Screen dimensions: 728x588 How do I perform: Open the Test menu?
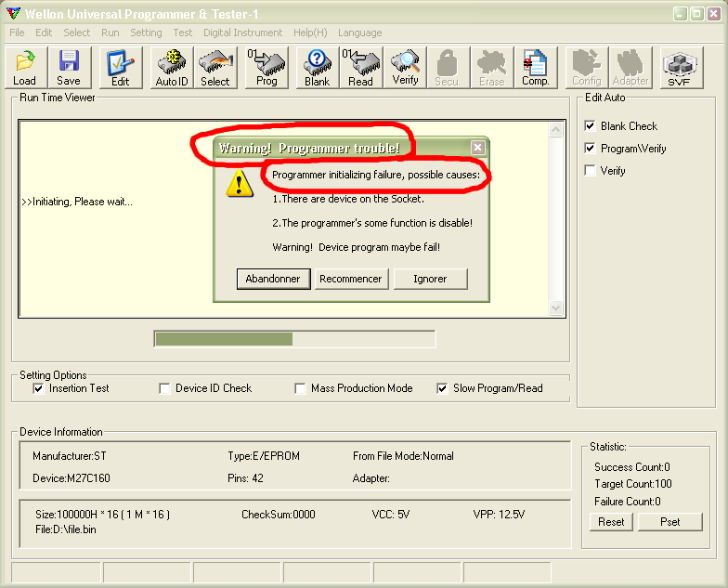182,33
